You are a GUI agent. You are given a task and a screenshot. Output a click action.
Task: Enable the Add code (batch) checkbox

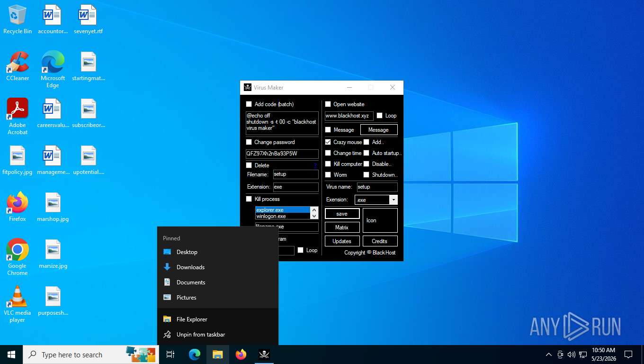[249, 104]
